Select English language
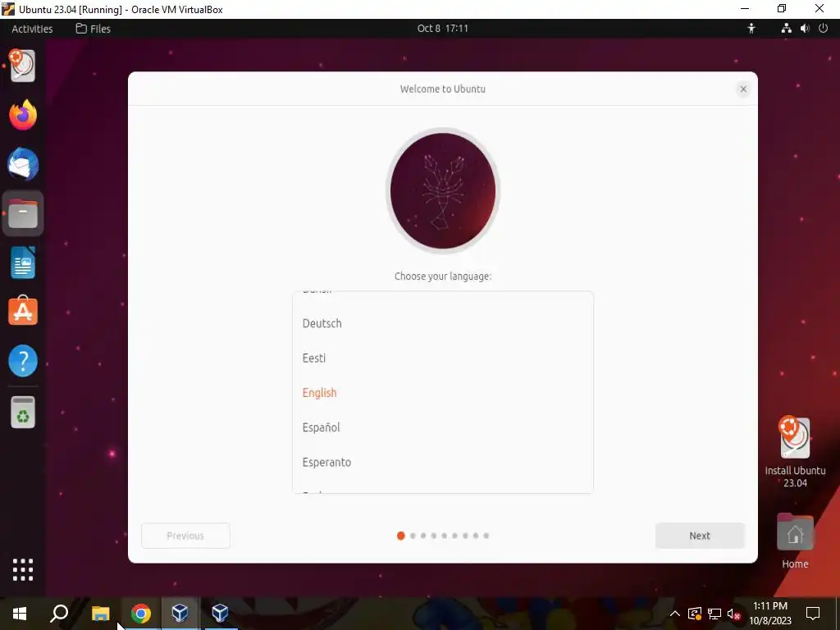This screenshot has height=630, width=840. (x=442, y=393)
